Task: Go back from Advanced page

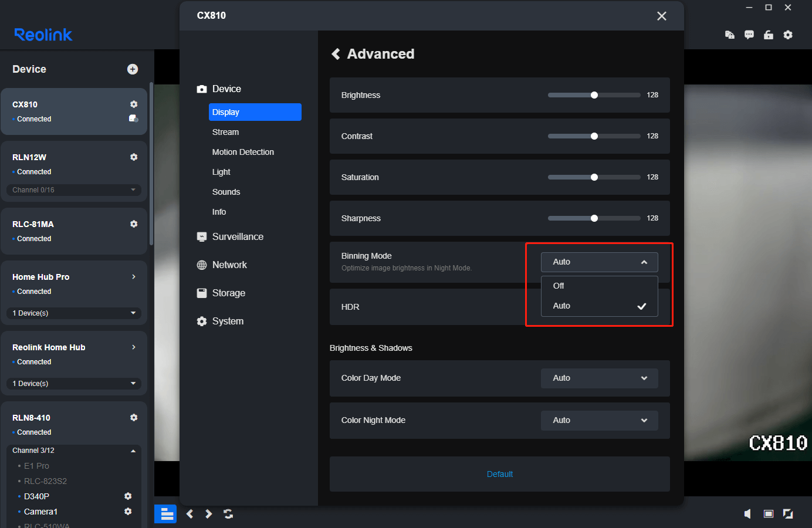Action: tap(336, 54)
